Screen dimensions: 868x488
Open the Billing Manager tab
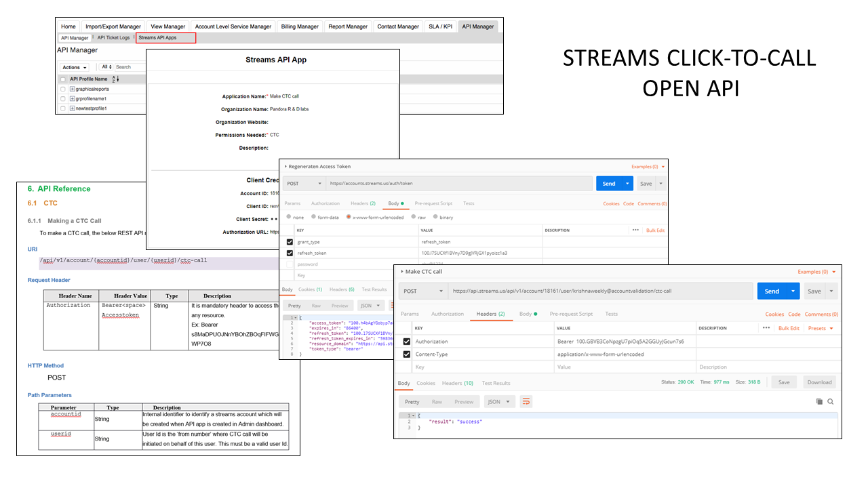(300, 26)
